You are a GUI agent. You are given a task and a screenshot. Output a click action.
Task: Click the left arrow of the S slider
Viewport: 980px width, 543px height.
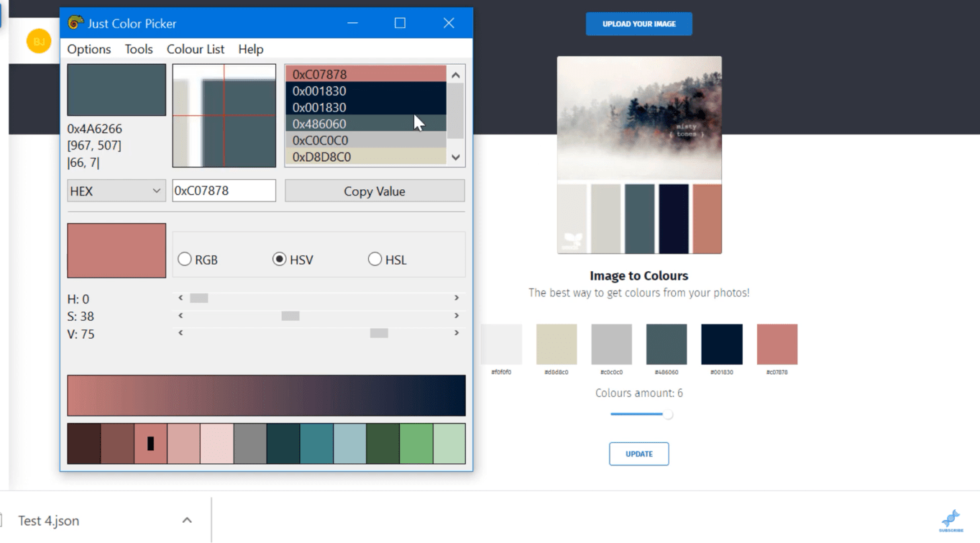180,316
